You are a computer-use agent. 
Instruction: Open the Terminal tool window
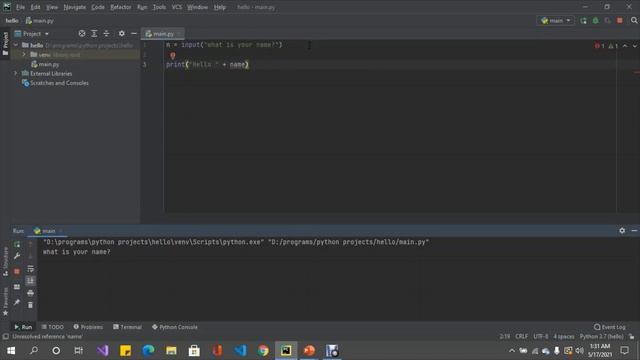(127, 327)
